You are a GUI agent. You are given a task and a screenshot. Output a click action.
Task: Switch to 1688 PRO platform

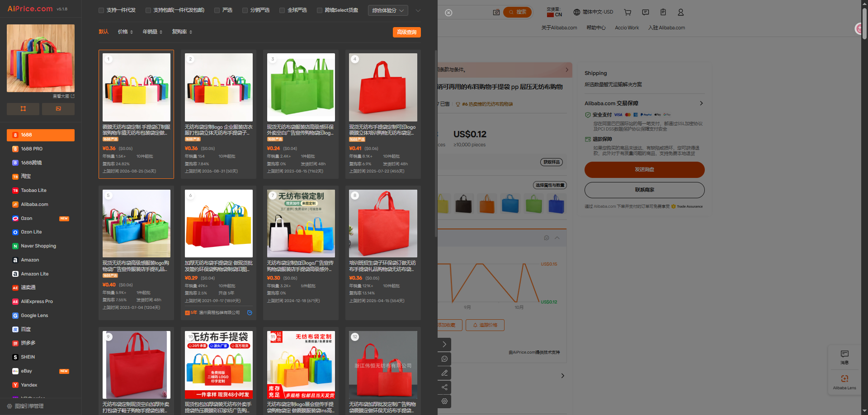(41, 149)
